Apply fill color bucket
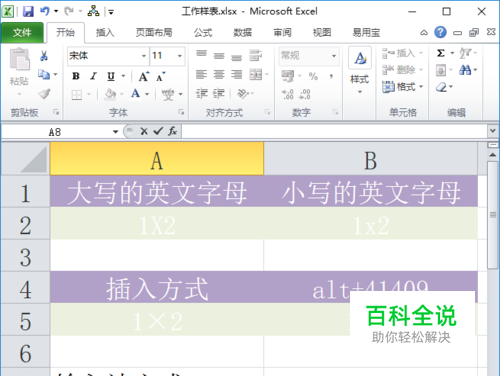The width and height of the screenshot is (500, 376). click(110, 94)
